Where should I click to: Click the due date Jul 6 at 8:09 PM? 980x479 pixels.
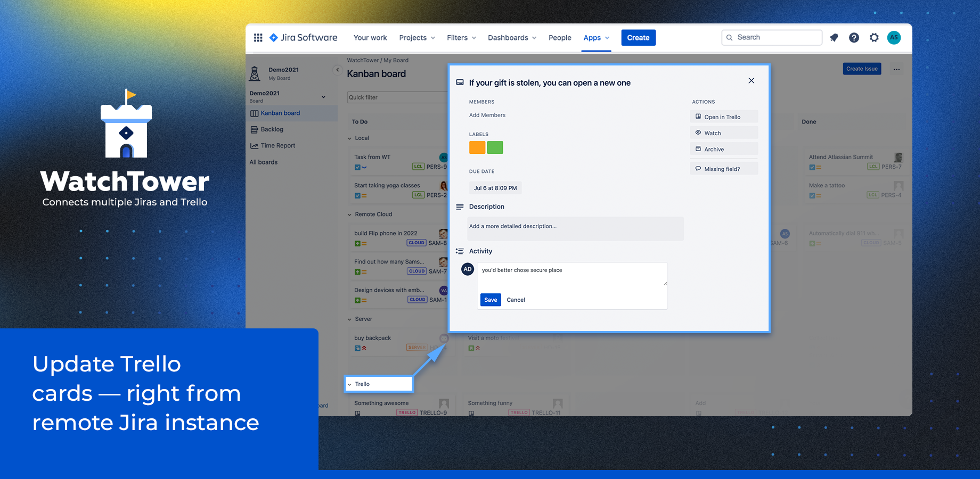tap(495, 188)
